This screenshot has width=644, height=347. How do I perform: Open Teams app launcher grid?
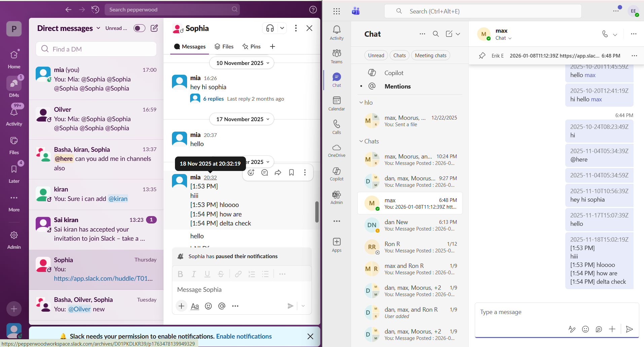click(x=336, y=11)
